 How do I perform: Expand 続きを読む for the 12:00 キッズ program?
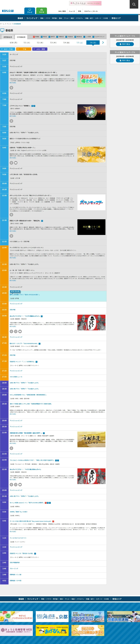pos(13,258)
